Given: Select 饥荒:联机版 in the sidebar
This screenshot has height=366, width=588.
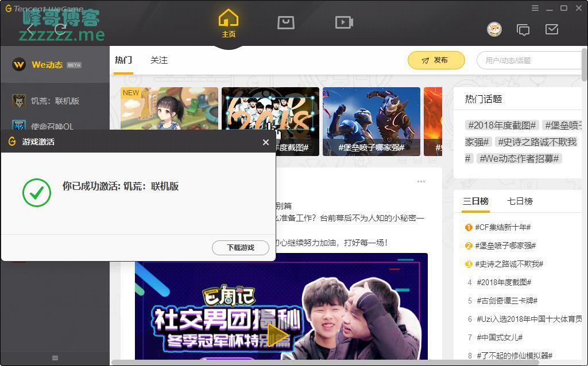Looking at the screenshot, I should point(55,101).
